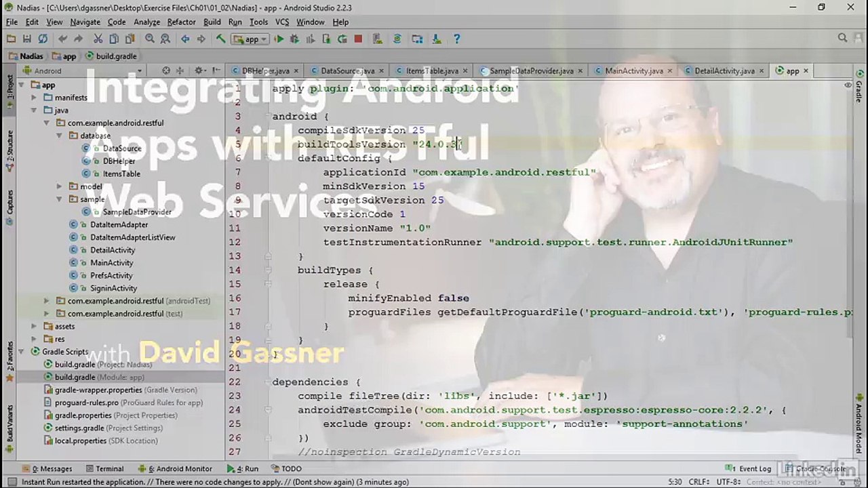Click the Paste clipboard icon
The image size is (868, 488).
pyautogui.click(x=129, y=39)
